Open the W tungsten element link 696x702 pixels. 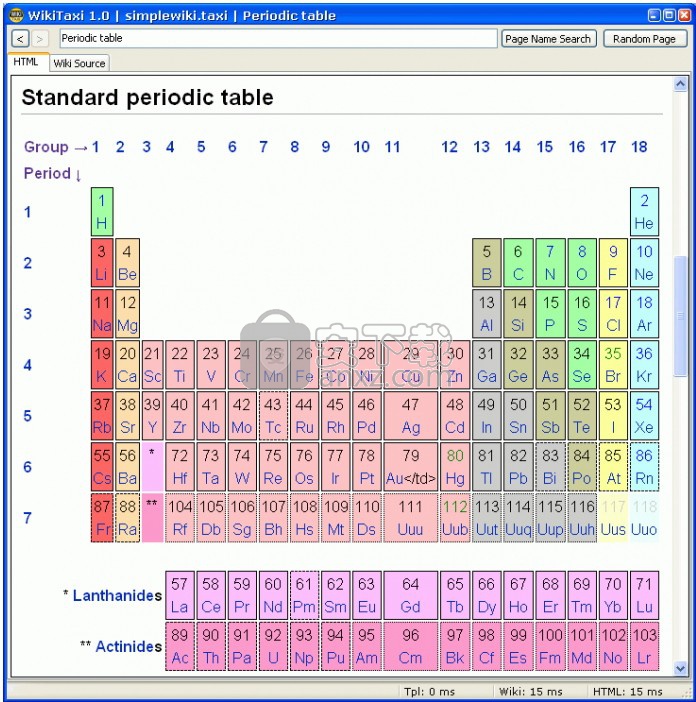[x=242, y=478]
